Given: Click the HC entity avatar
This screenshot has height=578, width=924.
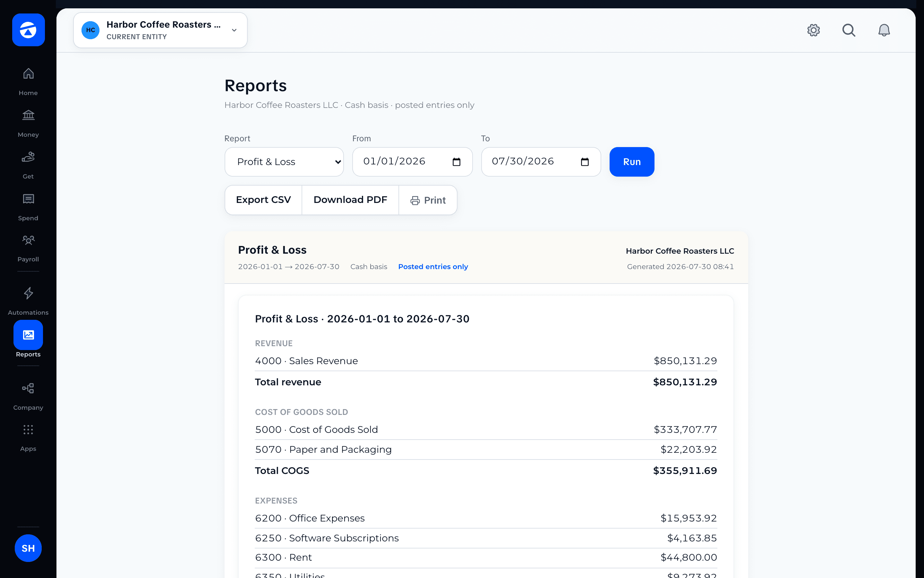Looking at the screenshot, I should click(90, 30).
